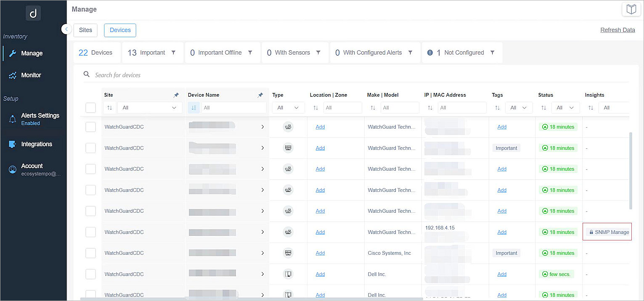This screenshot has height=301, width=644.
Task: Open the Manage section in the sidebar
Action: pyautogui.click(x=32, y=53)
